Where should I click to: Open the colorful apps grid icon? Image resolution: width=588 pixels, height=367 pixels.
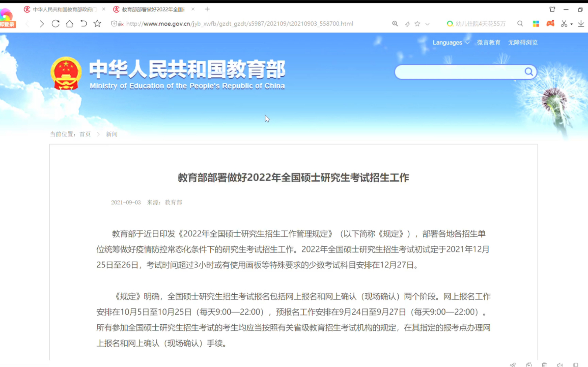[536, 24]
